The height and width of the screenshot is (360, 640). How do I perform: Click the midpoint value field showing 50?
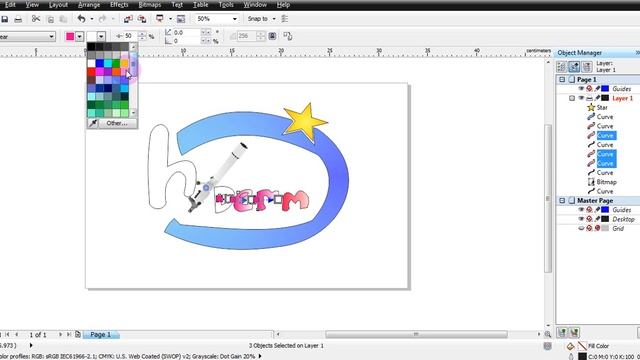(130, 36)
